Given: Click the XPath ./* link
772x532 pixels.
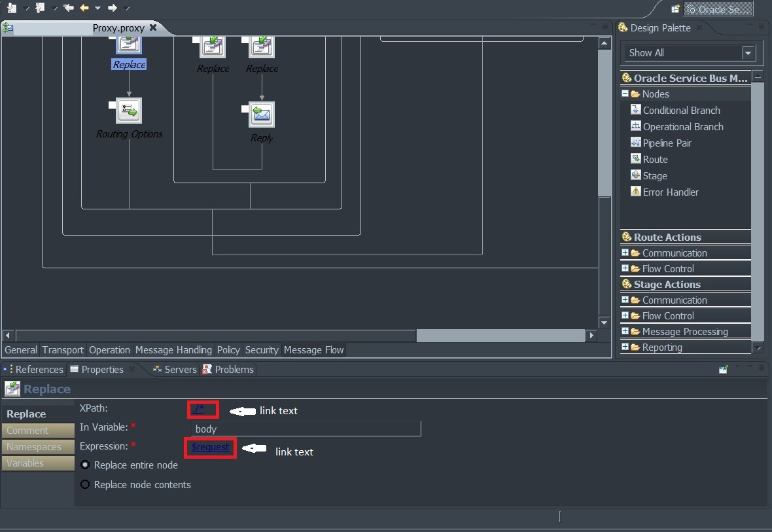Looking at the screenshot, I should click(x=198, y=409).
